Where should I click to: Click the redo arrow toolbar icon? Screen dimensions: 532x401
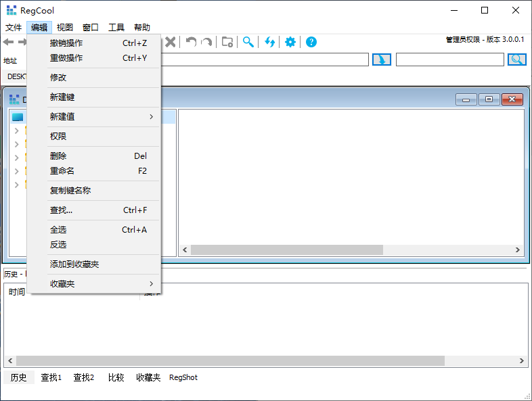(206, 42)
